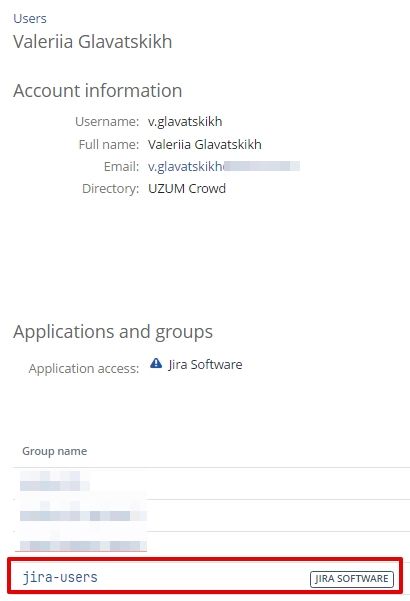The width and height of the screenshot is (410, 601).
Task: Click the Directory field label
Action: [x=110, y=189]
